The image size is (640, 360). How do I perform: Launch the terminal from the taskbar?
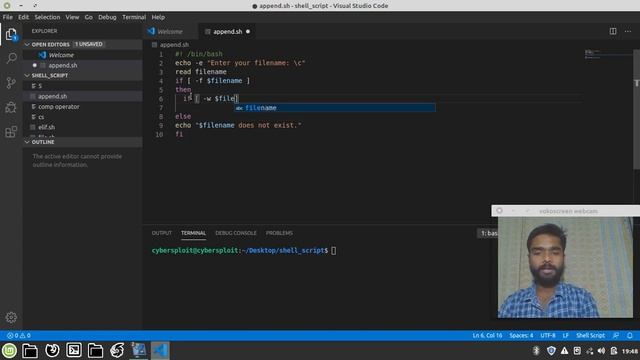pos(74,350)
